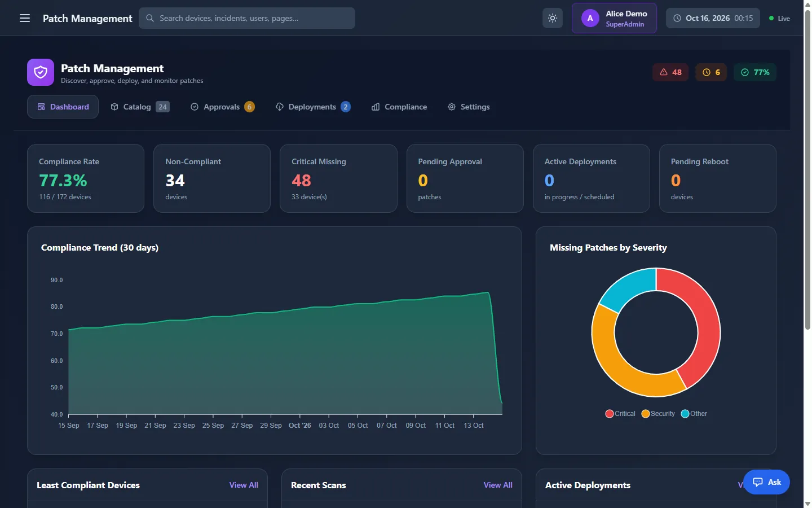Click the yellow pending badge showing 6

[711, 72]
